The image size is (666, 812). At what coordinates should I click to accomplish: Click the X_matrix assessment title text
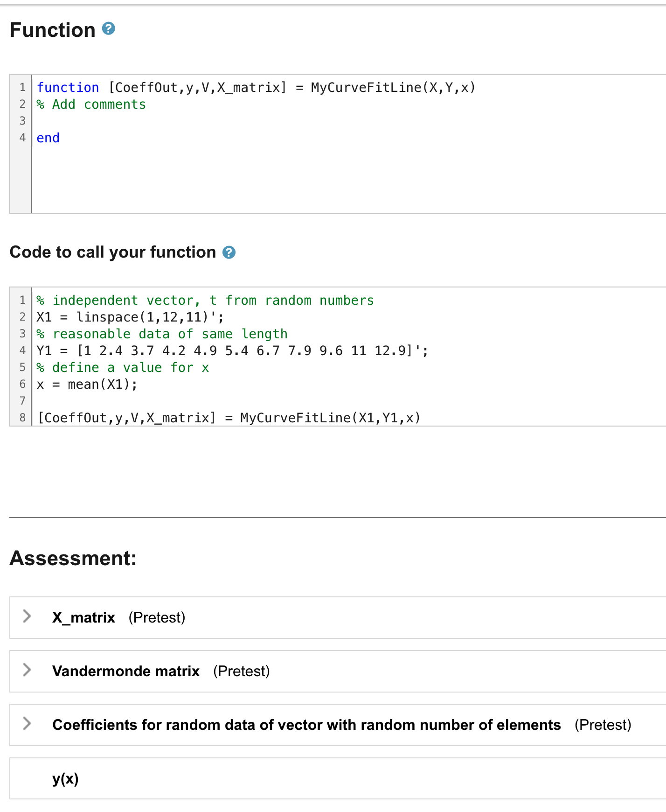coord(83,617)
